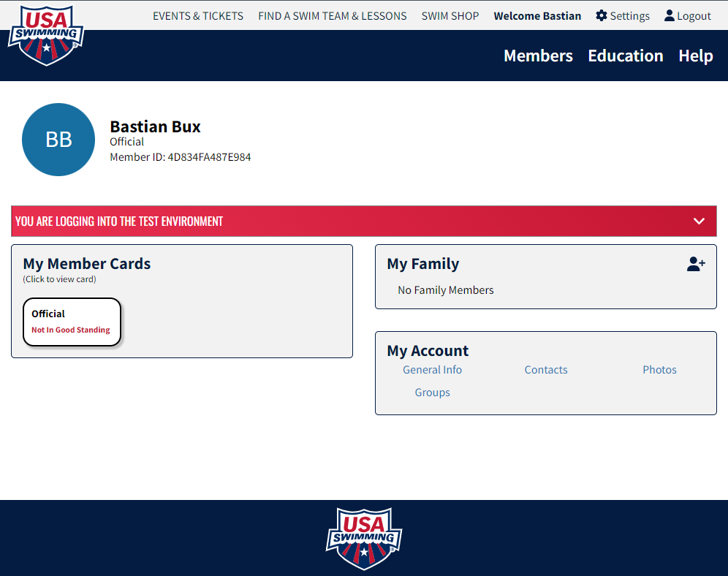Image resolution: width=728 pixels, height=576 pixels.
Task: Click the Click to view card hint
Action: pyautogui.click(x=59, y=279)
